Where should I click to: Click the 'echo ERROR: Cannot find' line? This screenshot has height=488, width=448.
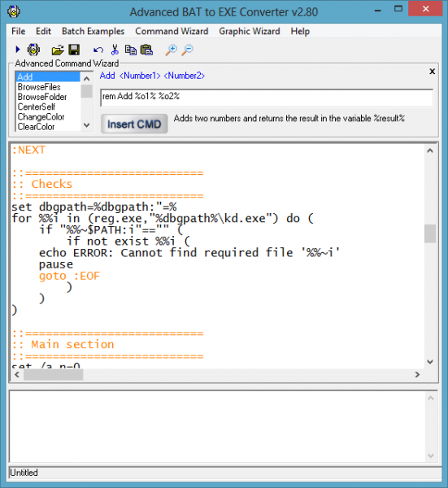point(189,253)
